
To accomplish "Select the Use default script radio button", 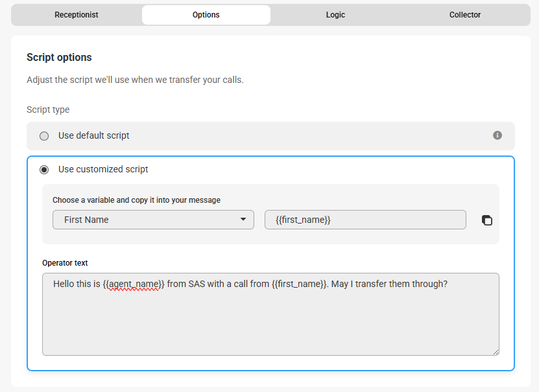I will (44, 136).
